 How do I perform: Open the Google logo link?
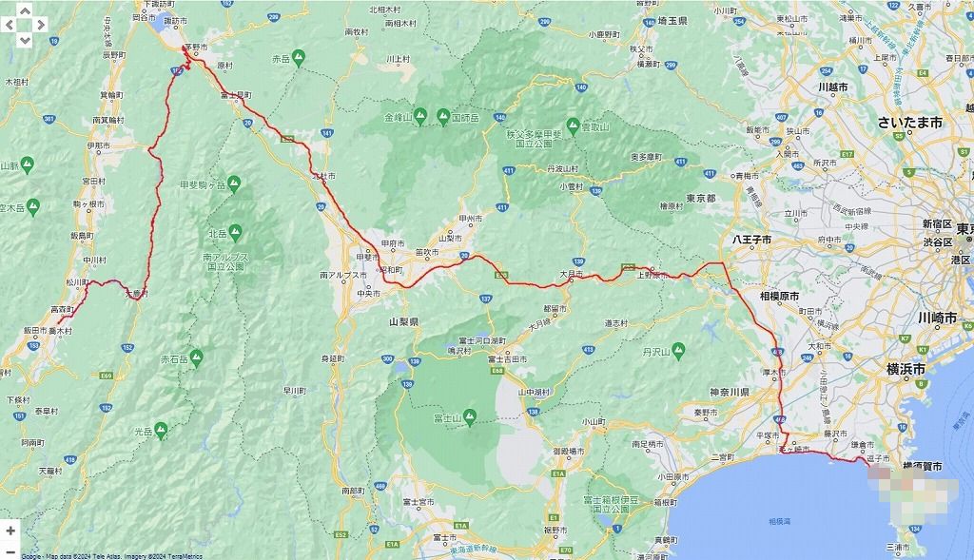(30, 555)
